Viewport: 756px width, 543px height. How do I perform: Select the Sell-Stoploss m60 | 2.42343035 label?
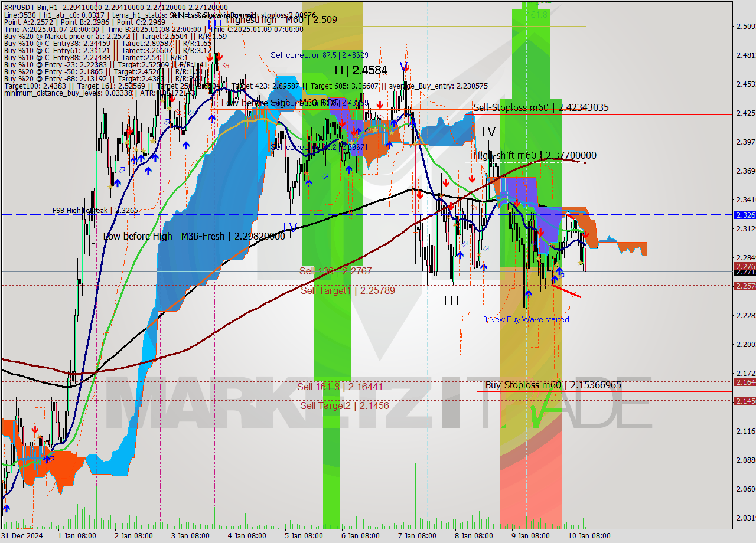(x=540, y=107)
